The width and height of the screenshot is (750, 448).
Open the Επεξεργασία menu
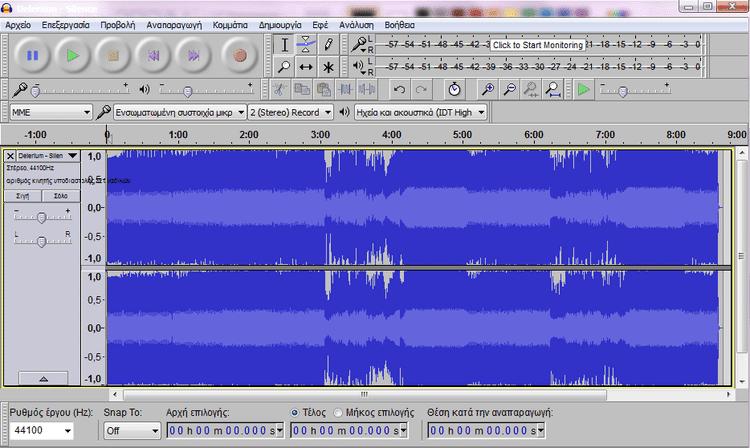click(66, 25)
